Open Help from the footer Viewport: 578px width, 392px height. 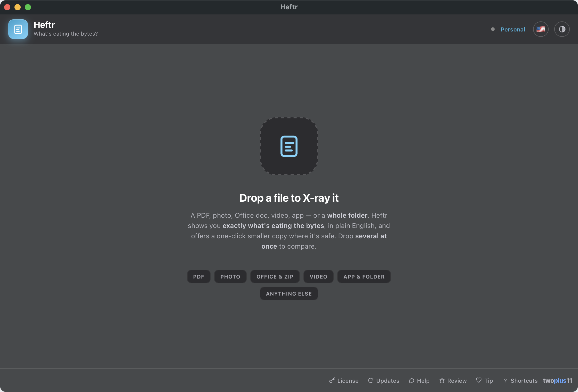tap(419, 381)
